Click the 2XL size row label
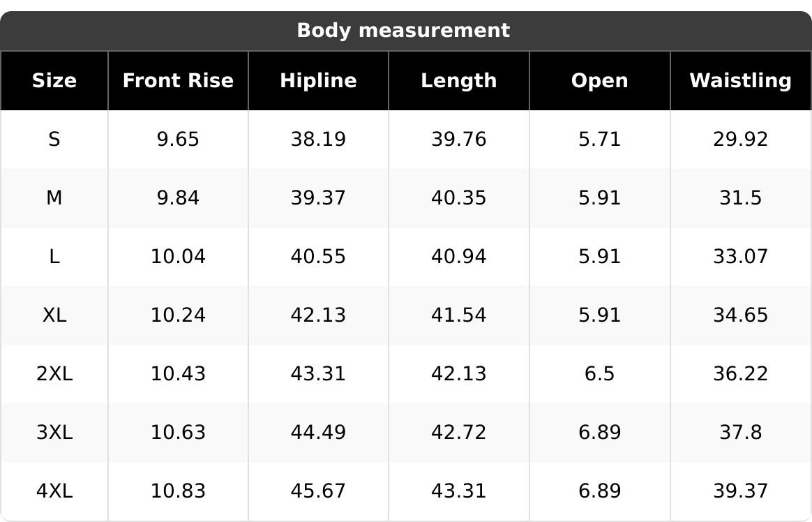812x522 pixels. (54, 374)
